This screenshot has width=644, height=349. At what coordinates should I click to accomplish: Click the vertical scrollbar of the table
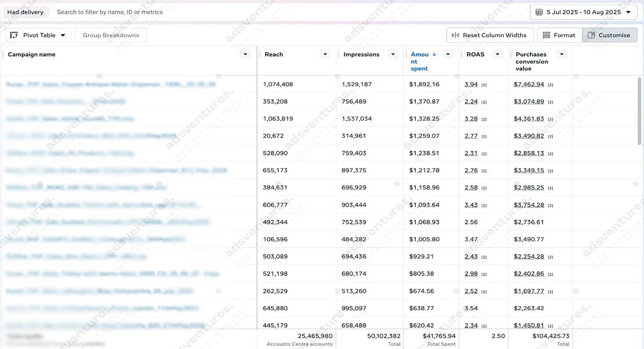point(639,110)
